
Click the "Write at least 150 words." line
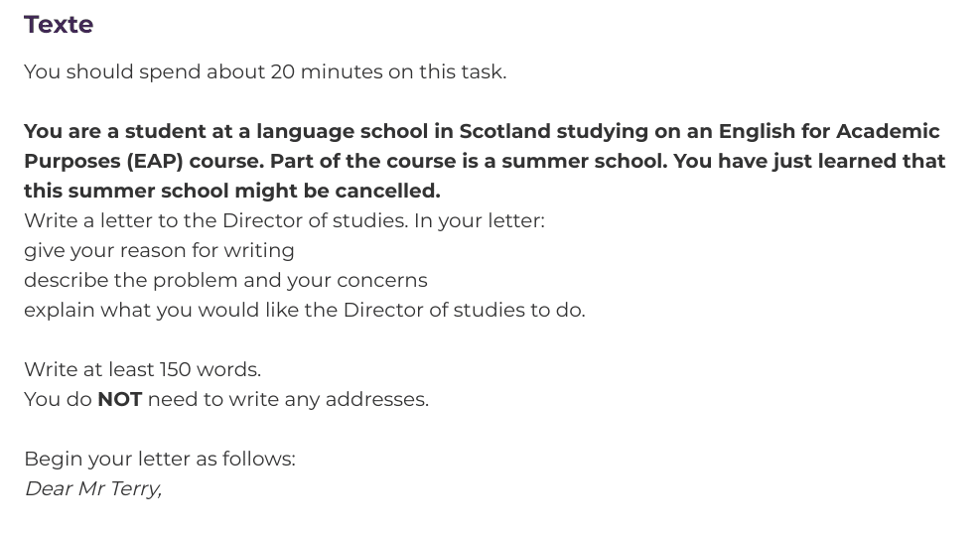click(142, 369)
